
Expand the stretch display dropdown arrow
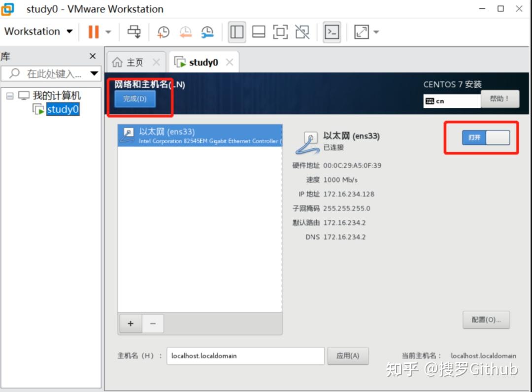pyautogui.click(x=376, y=32)
